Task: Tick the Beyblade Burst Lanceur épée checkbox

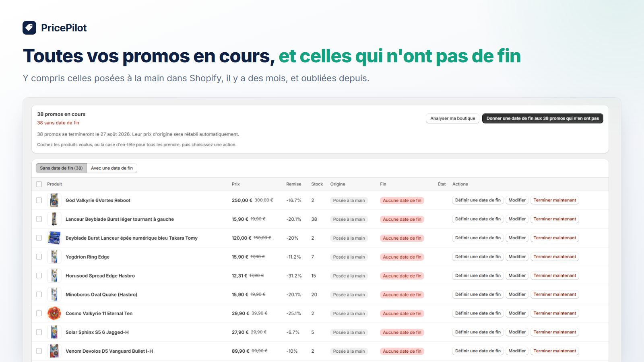Action: [39, 238]
